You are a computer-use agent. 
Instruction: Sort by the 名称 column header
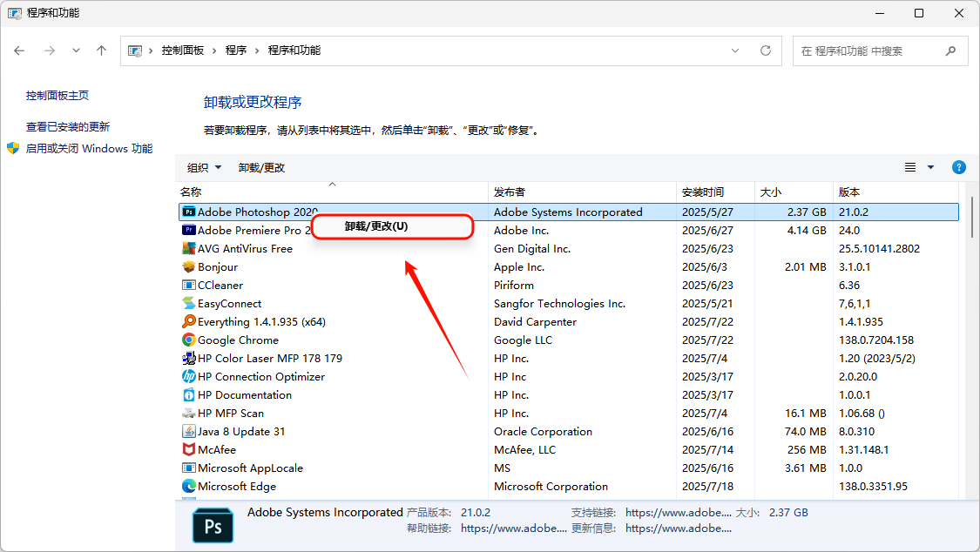pyautogui.click(x=332, y=192)
